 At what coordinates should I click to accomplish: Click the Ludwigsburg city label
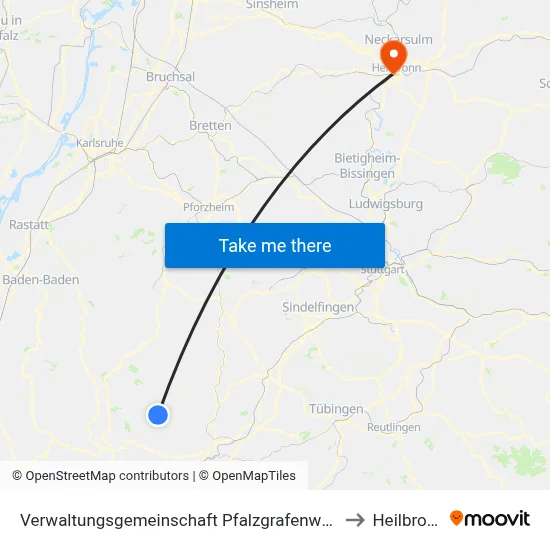click(385, 204)
